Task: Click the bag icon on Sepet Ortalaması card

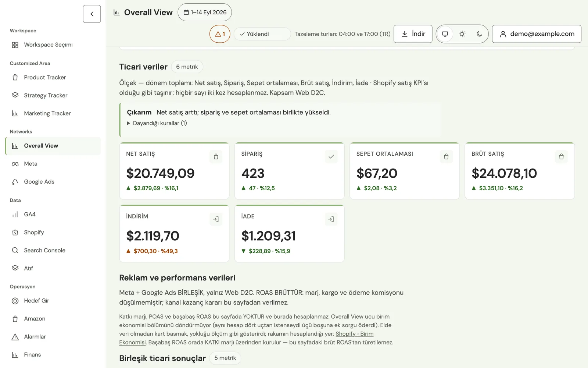Action: (446, 157)
